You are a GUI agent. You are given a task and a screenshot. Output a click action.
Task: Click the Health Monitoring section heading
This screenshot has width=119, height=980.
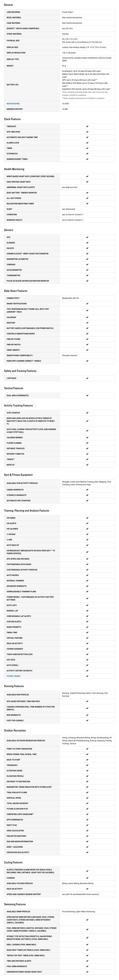coord(14,169)
